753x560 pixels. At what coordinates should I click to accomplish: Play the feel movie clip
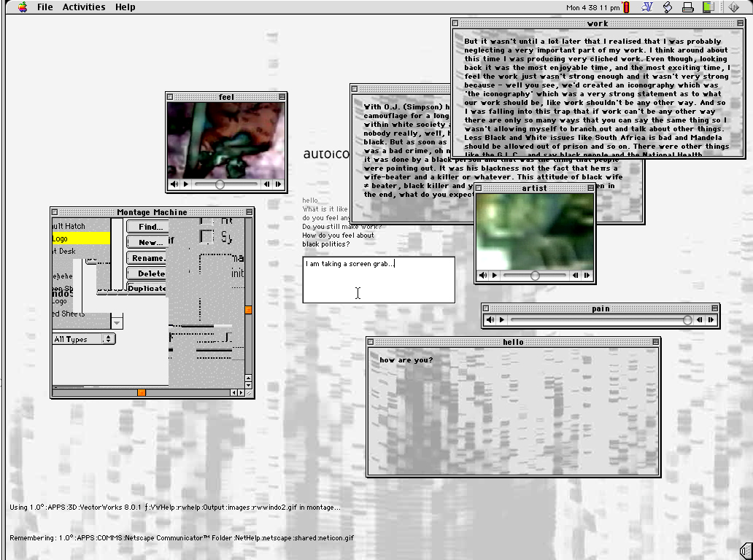click(185, 184)
